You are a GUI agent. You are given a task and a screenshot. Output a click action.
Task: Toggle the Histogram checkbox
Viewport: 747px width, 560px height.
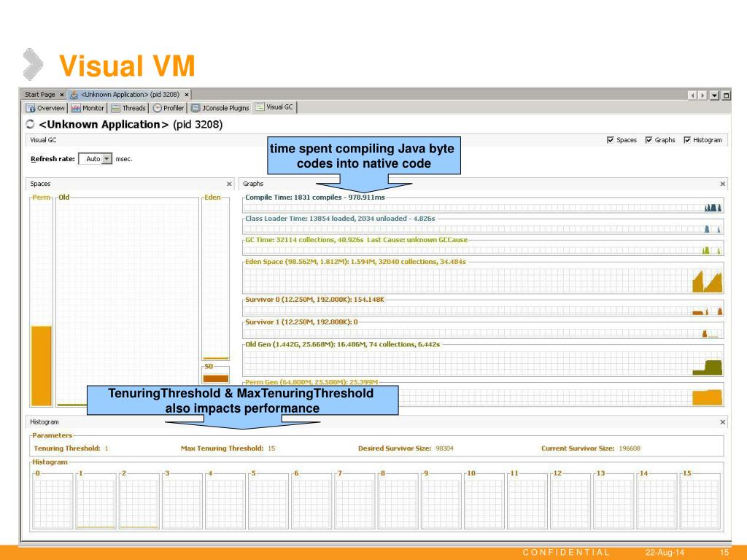point(687,140)
